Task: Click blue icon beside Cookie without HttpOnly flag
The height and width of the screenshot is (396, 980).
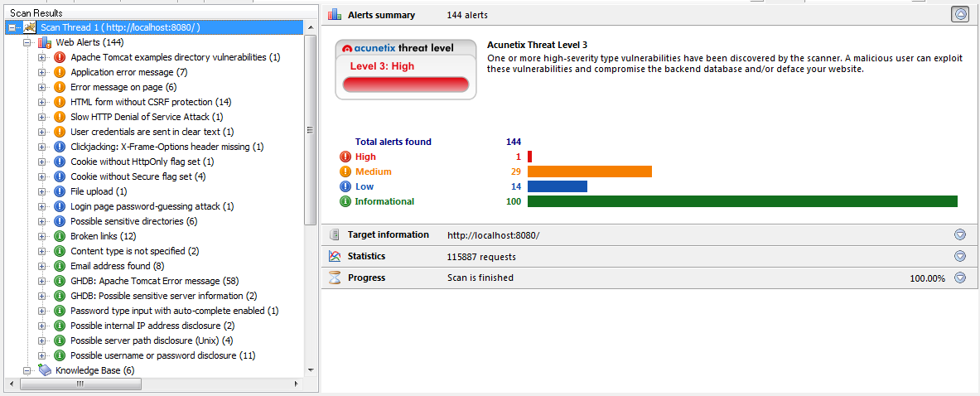Action: pyautogui.click(x=60, y=162)
